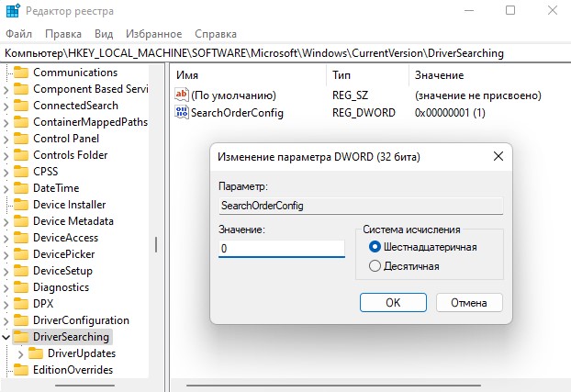Viewport: 571px width, 392px height.
Task: Click the registry path address bar
Action: pyautogui.click(x=285, y=53)
